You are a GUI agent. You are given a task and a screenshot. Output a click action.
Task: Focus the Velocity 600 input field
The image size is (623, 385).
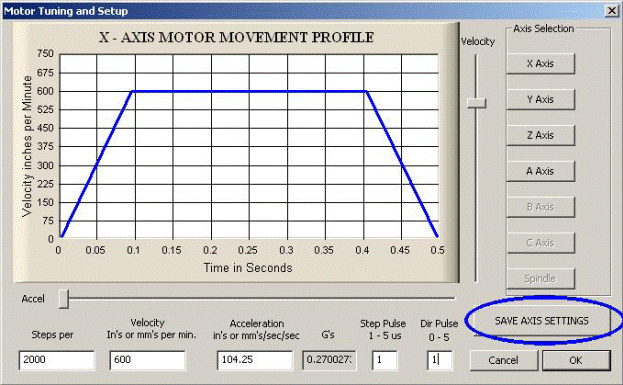pyautogui.click(x=147, y=360)
